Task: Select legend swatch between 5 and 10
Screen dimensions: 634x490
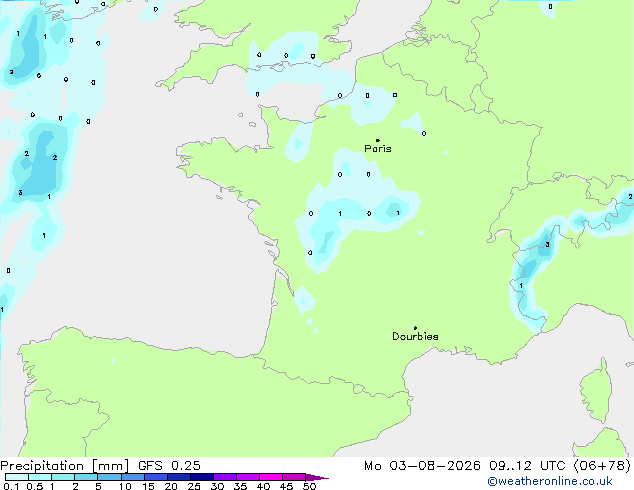Action: point(109,477)
